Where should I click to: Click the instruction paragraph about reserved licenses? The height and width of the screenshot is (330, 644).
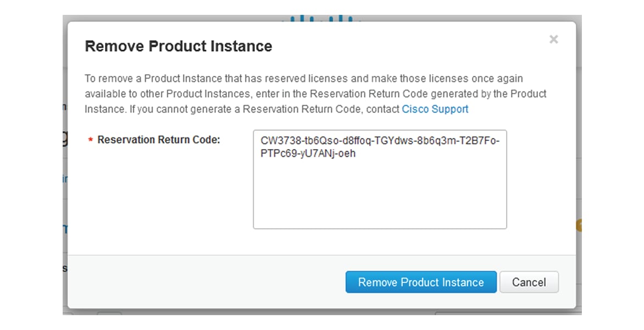(315, 94)
